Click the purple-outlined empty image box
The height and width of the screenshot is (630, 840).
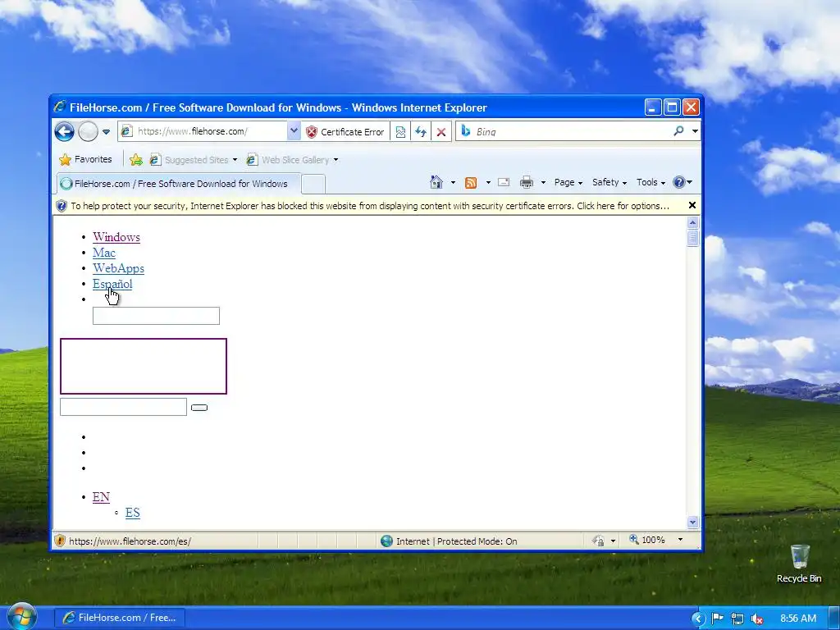click(144, 366)
